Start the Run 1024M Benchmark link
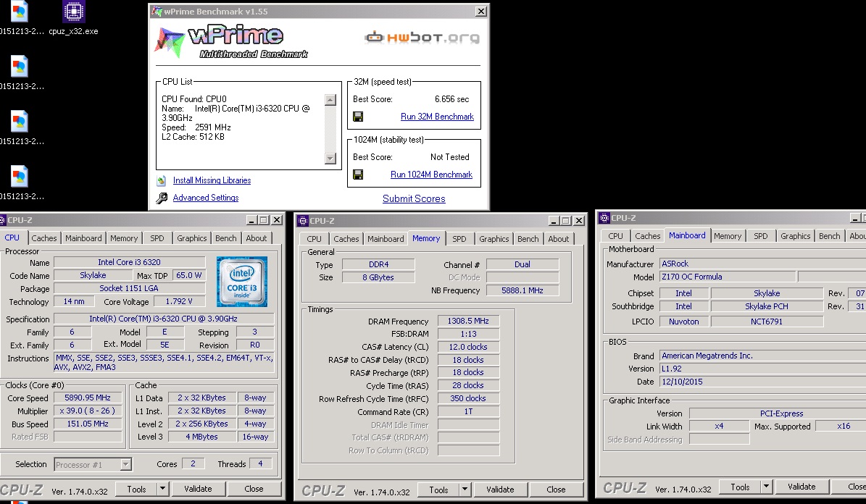Viewport: 866px width, 504px height. [x=431, y=175]
